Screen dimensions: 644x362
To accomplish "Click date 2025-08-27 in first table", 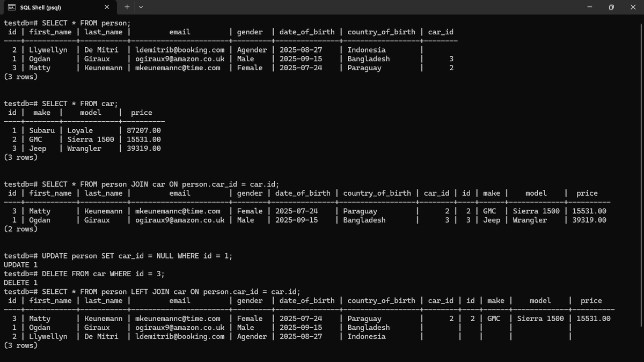I will (x=301, y=50).
